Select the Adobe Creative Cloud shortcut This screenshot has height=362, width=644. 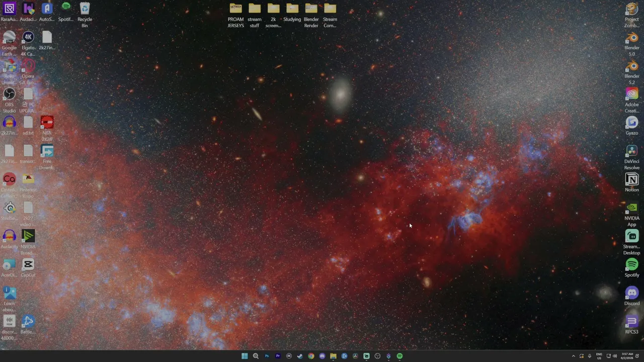pos(632,101)
